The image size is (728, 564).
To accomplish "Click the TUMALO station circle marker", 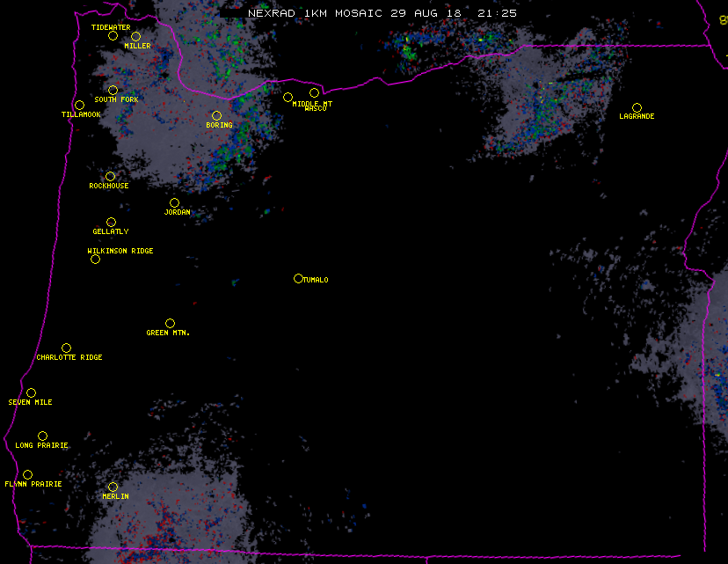I will pyautogui.click(x=298, y=278).
